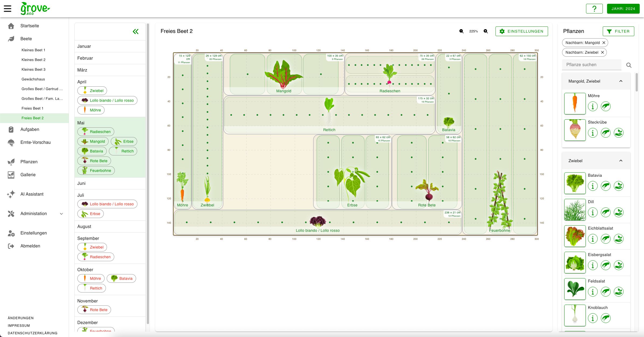Switch to Kleines Beet 1

(33, 50)
